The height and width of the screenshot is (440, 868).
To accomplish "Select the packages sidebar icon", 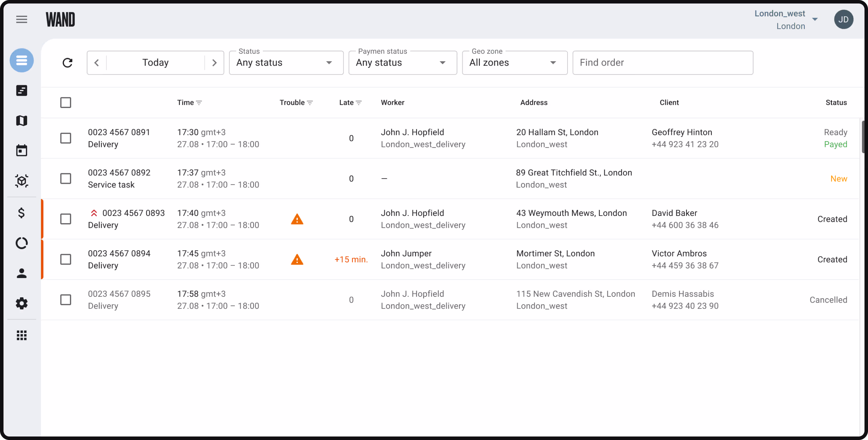I will [22, 181].
